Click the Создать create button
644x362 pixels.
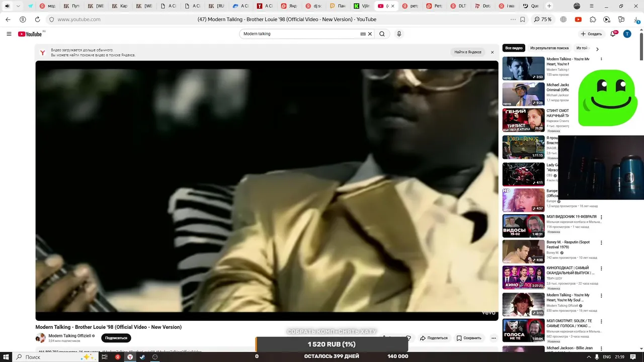[x=591, y=34]
